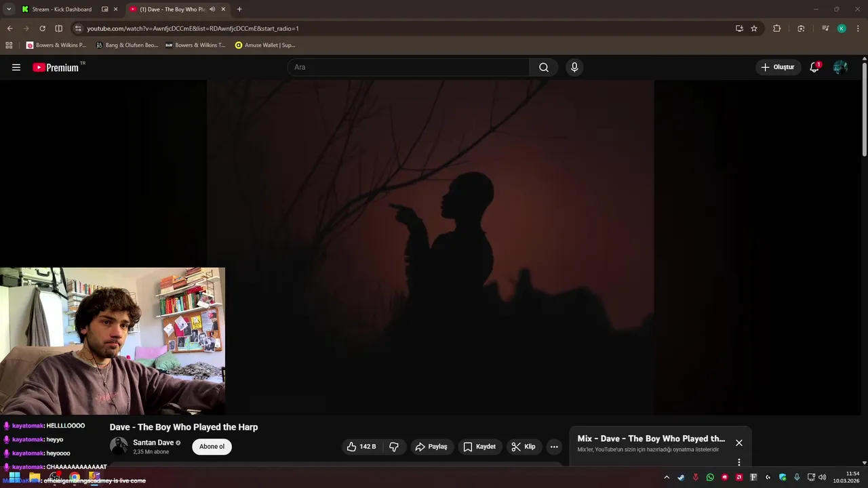Click the video player area
The height and width of the screenshot is (488, 868).
click(x=430, y=247)
